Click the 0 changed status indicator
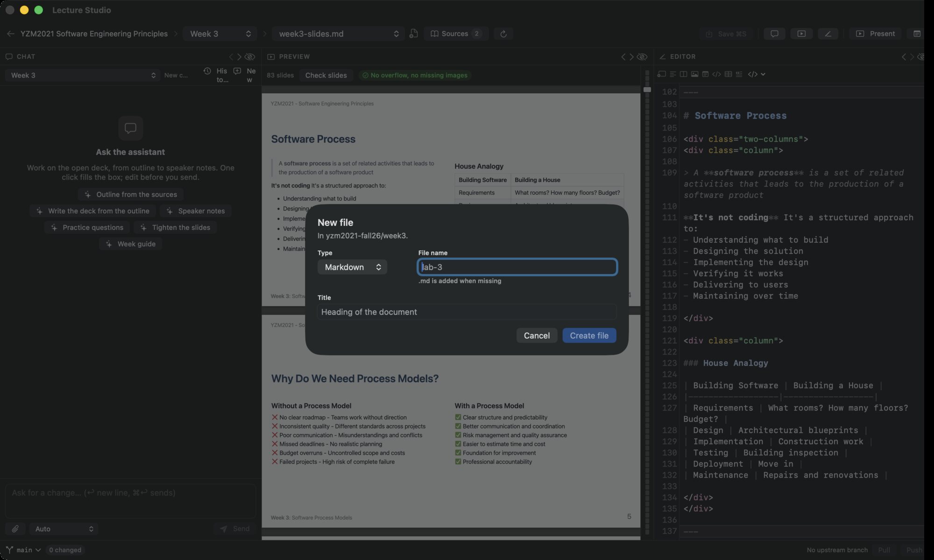 (x=65, y=550)
